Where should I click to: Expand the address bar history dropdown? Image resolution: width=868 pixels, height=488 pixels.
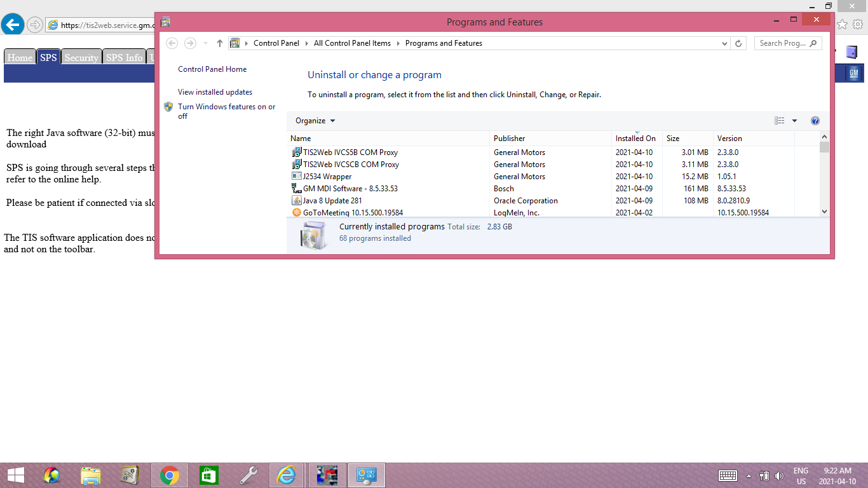(725, 43)
